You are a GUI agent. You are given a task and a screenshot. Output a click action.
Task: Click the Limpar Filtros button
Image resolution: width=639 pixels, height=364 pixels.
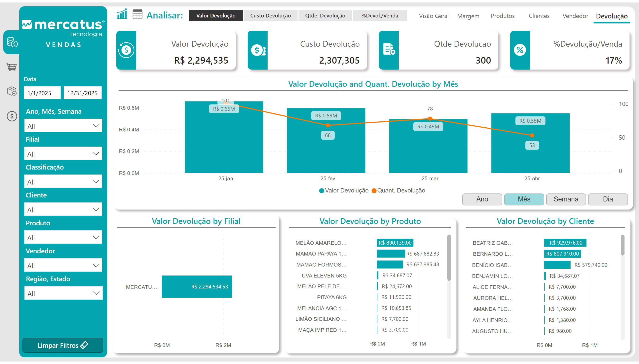tap(63, 345)
